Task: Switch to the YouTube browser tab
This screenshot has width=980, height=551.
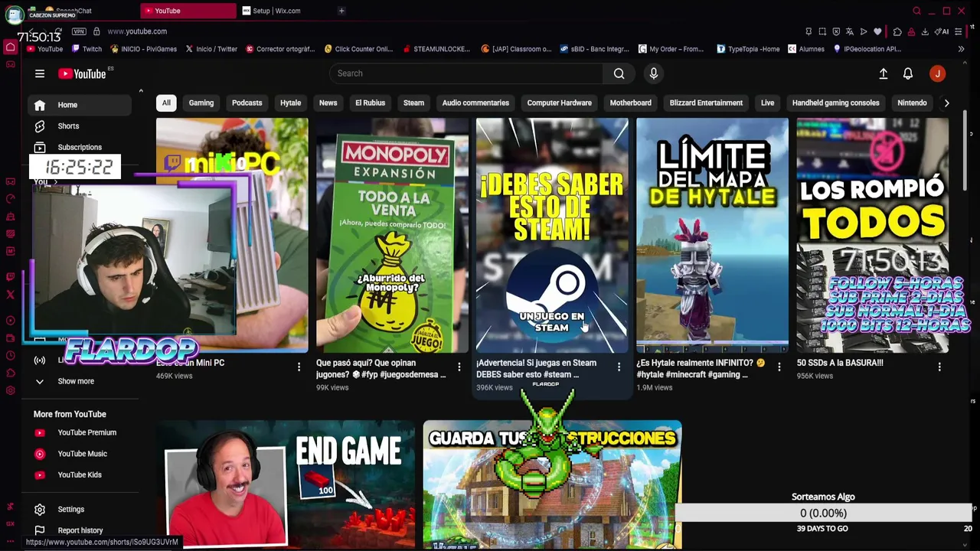Action: (188, 11)
